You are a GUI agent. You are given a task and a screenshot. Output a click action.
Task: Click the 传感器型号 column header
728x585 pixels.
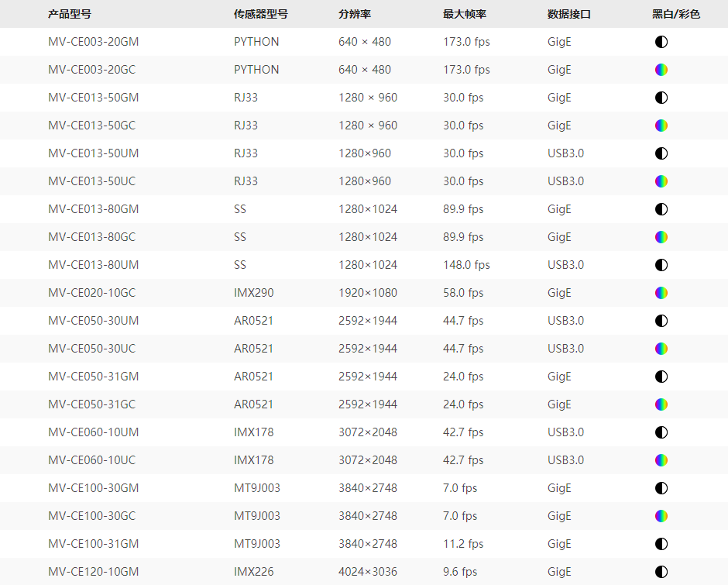coord(261,14)
